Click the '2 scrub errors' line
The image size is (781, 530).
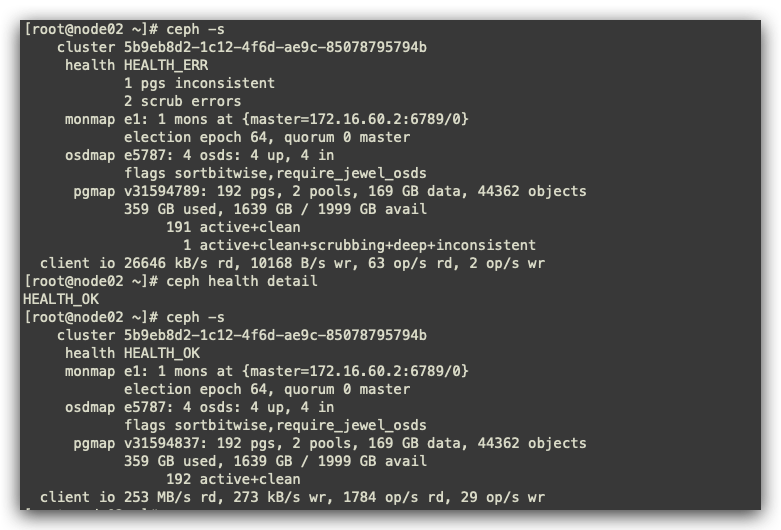(x=182, y=101)
